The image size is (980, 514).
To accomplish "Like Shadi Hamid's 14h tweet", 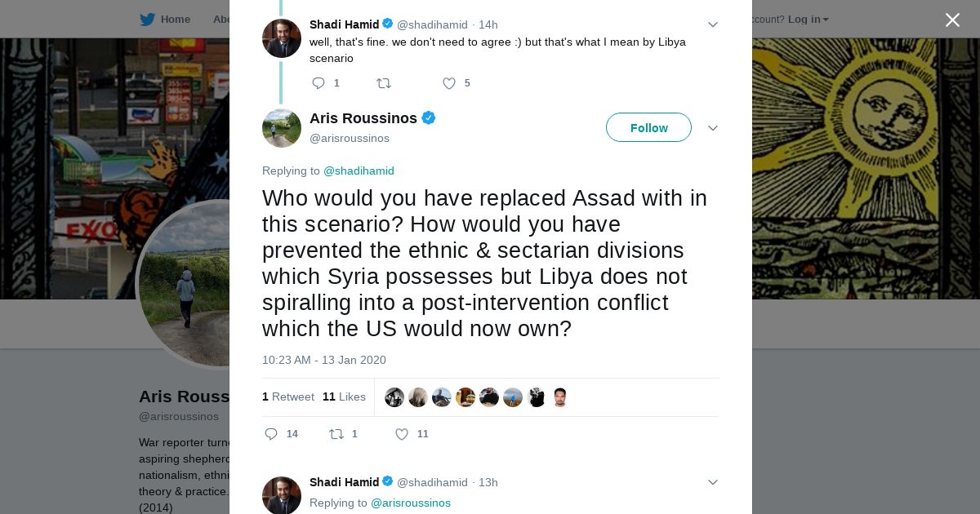I will (448, 83).
